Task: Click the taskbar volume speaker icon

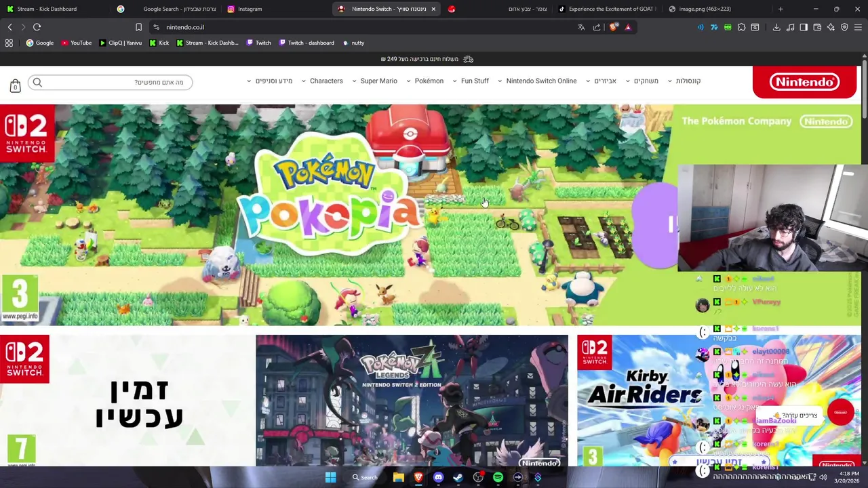Action: (x=823, y=477)
